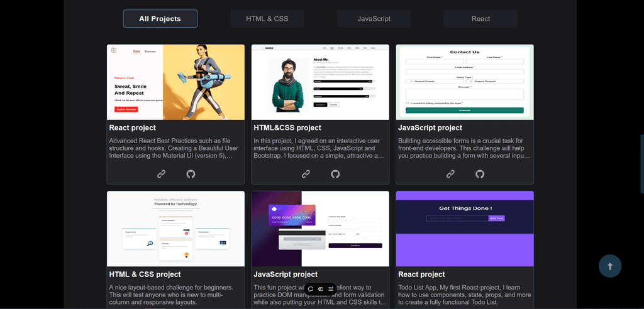Screen dimensions: 644x309
Task: Click the 'Advanced React Best Practices' description
Action: click(x=174, y=148)
